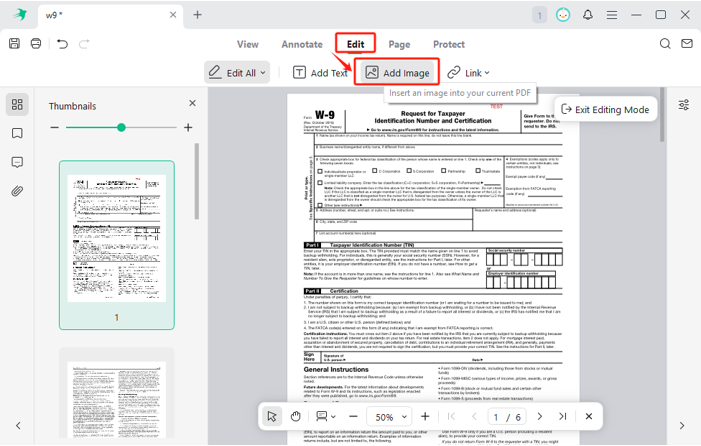This screenshot has width=701, height=446.
Task: Open a new tab with plus icon
Action: (197, 15)
